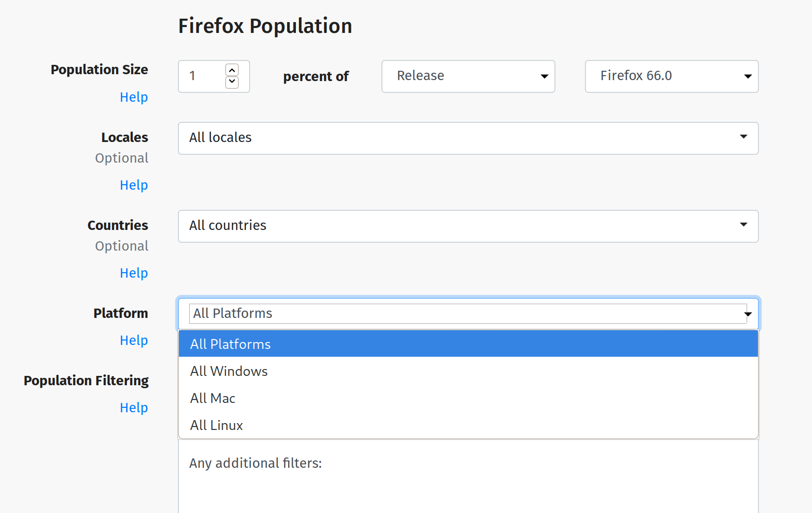
Task: Decrease population size with the down stepper arrow
Action: click(x=232, y=82)
